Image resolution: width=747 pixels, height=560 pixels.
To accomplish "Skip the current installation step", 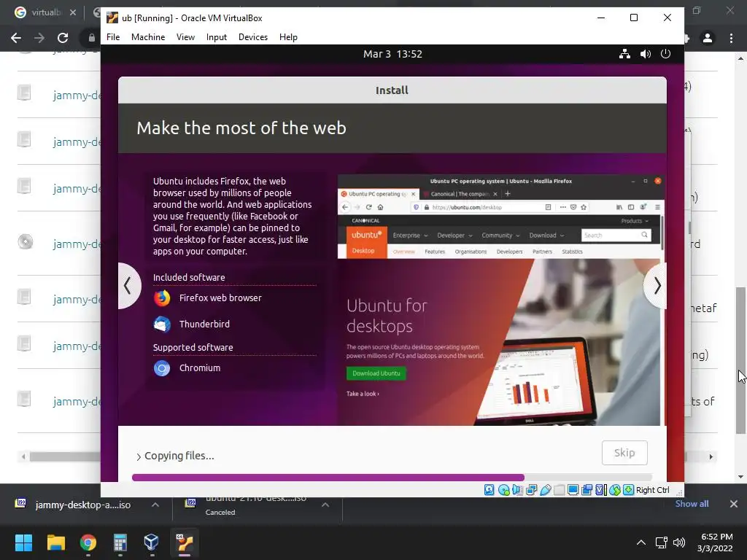I will pyautogui.click(x=624, y=453).
